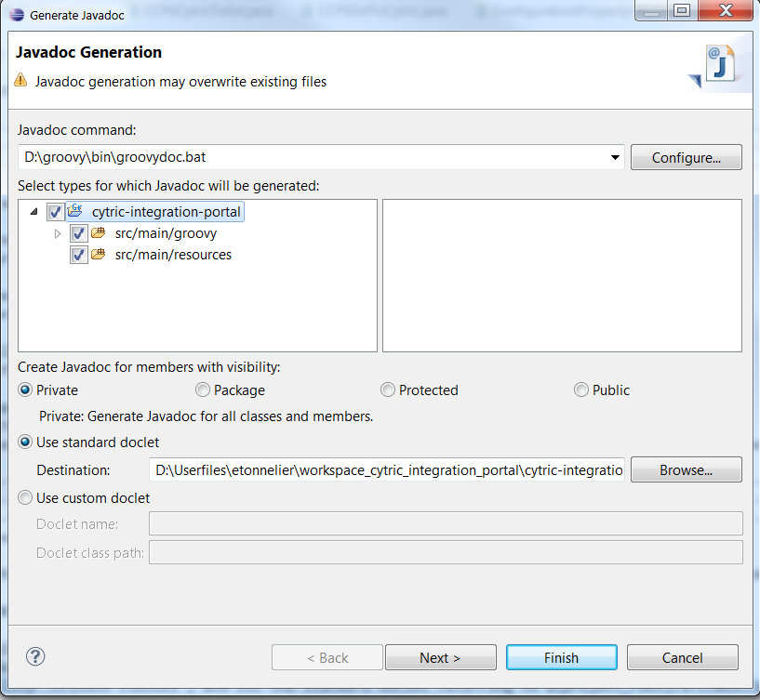This screenshot has width=760, height=700.
Task: Click the warning icon beside overwrite message
Action: click(x=21, y=81)
